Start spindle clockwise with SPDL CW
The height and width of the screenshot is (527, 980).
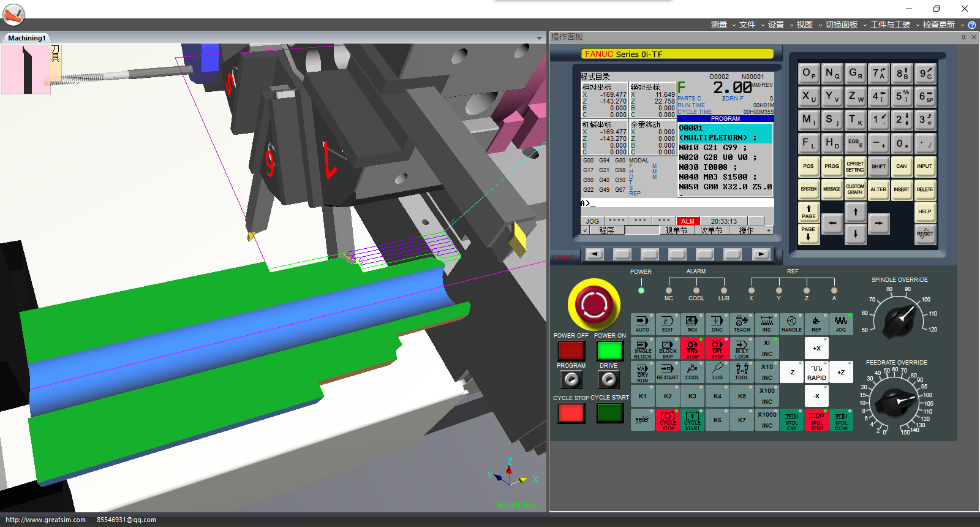click(791, 420)
